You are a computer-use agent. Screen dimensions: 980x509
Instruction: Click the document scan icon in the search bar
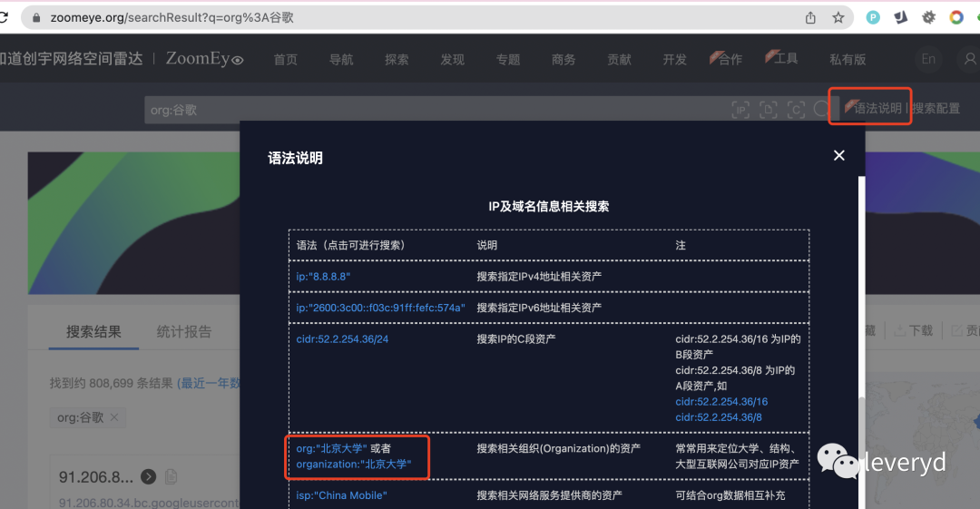point(769,110)
